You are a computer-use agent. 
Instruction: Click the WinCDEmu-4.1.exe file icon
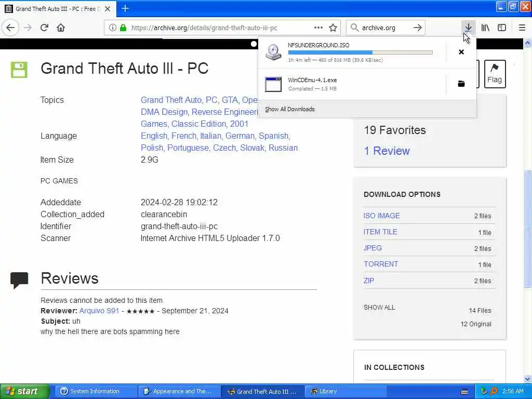pos(273,84)
